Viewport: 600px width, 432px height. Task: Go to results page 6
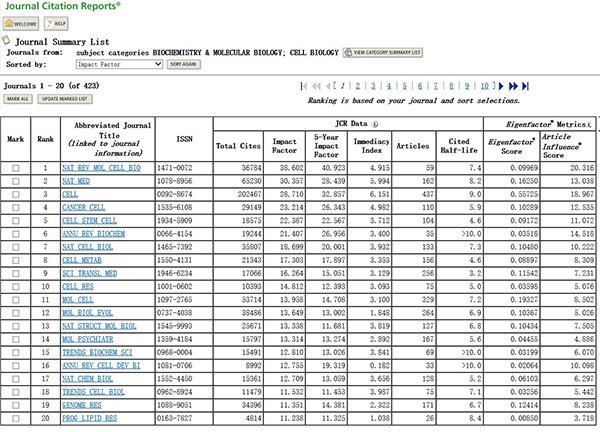pyautogui.click(x=420, y=86)
